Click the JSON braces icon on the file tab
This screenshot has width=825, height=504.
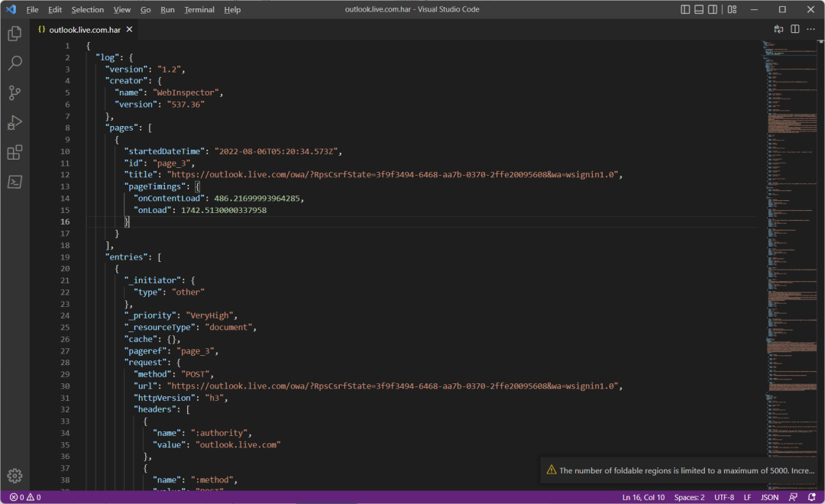click(x=41, y=30)
